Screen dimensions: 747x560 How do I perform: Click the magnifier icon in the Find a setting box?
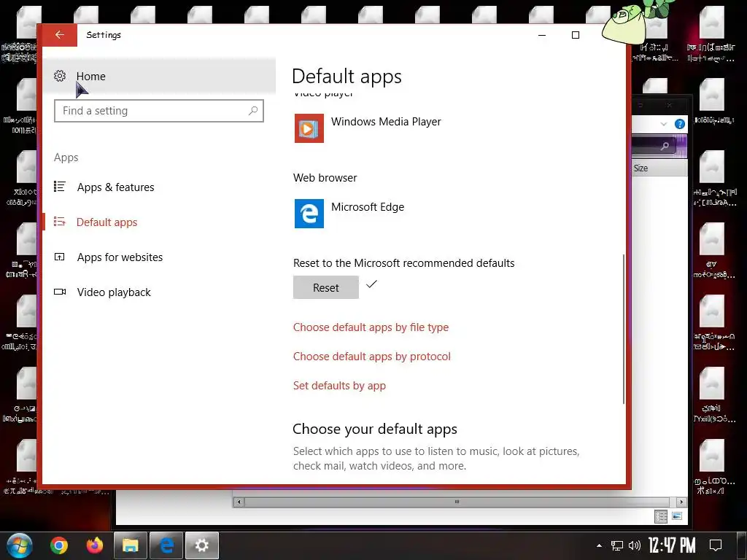[253, 111]
